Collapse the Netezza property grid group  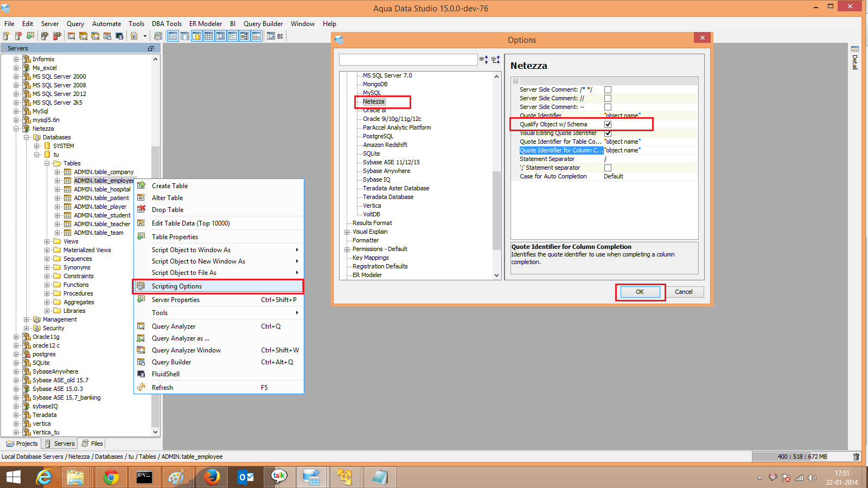[515, 81]
